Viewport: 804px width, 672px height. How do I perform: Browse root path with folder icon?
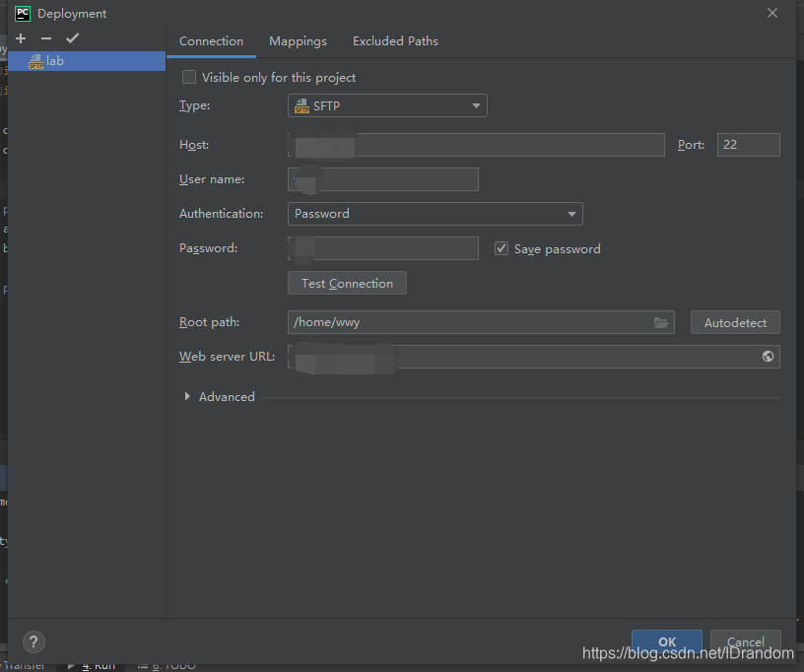(661, 322)
